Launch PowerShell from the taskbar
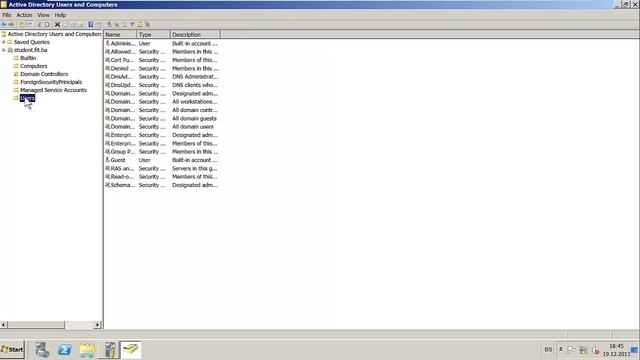Viewport: 640px width, 360px height. pyautogui.click(x=64, y=350)
